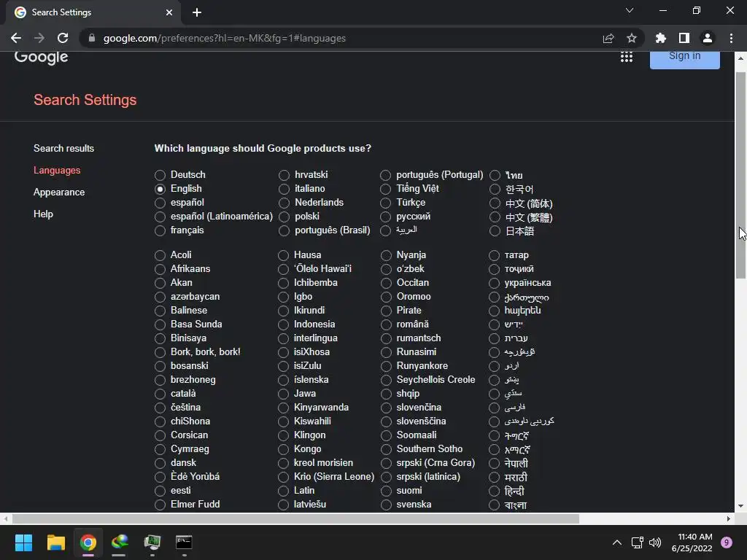Choose the Kiswahili radio button
This screenshot has width=747, height=560.
coord(284,421)
